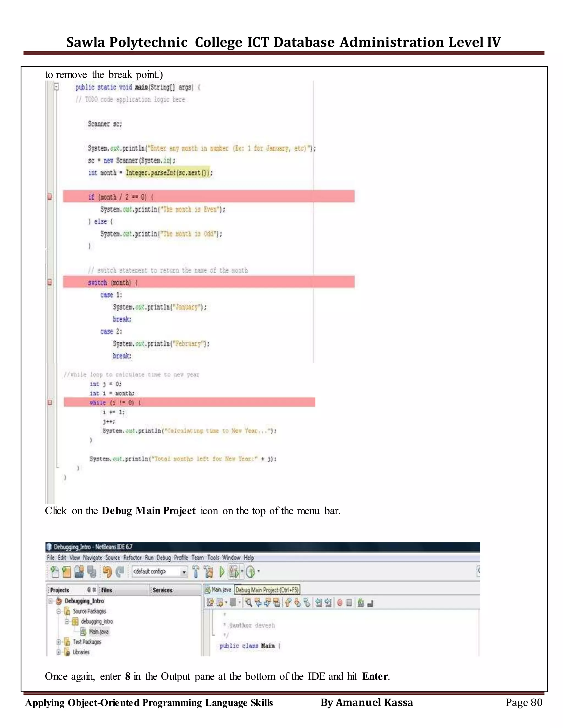The height and width of the screenshot is (728, 563).
Task: Expand the Libraries tree node
Action: [x=59, y=652]
